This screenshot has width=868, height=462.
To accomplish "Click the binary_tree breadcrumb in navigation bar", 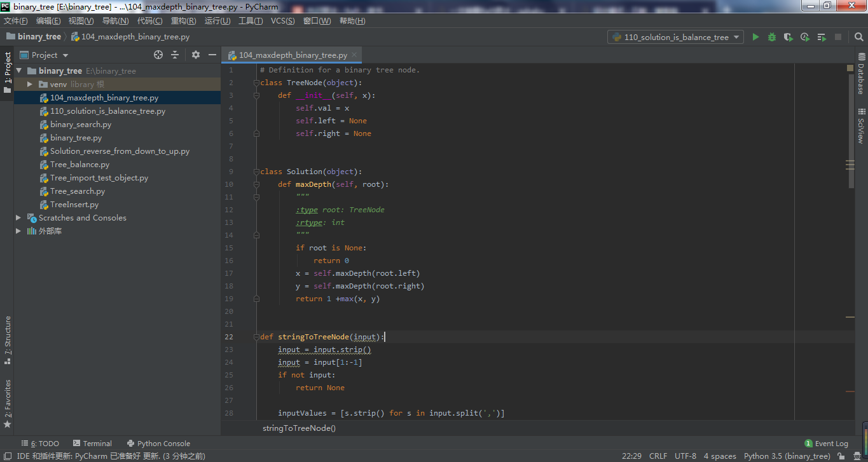I will click(39, 37).
